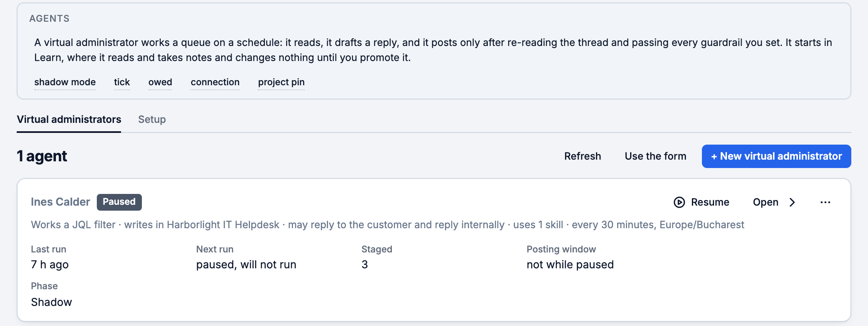The height and width of the screenshot is (326, 868).
Task: Click the '1 agent' heading
Action: tap(42, 156)
